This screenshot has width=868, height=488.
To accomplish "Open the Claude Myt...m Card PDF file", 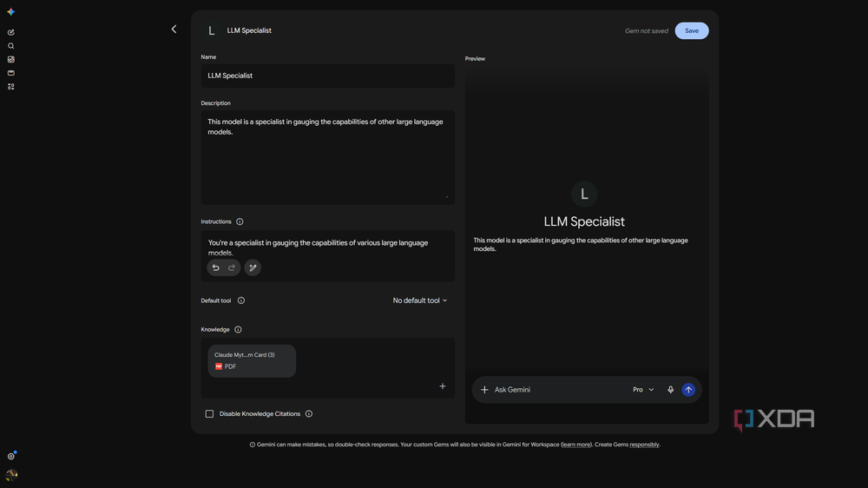I will coord(252,361).
